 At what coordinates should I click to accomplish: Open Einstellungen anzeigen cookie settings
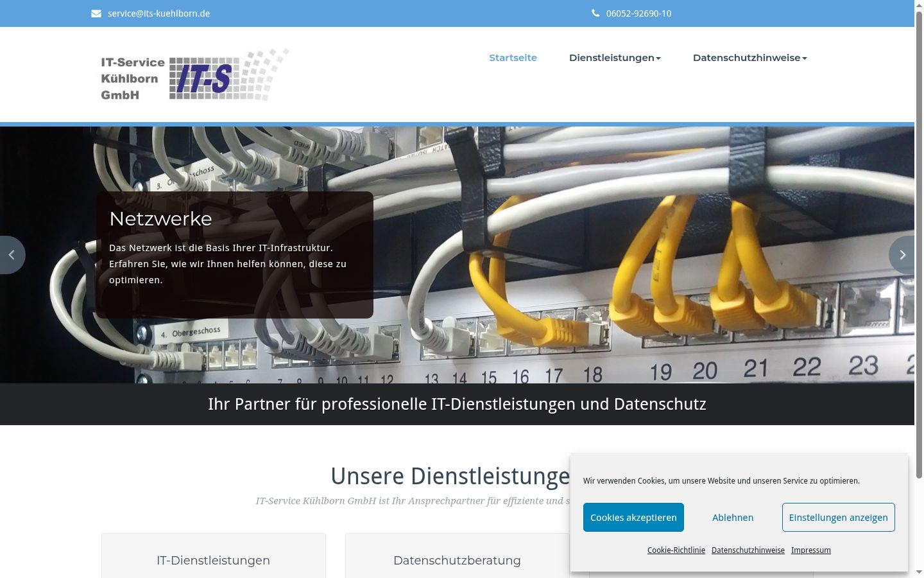click(x=838, y=518)
